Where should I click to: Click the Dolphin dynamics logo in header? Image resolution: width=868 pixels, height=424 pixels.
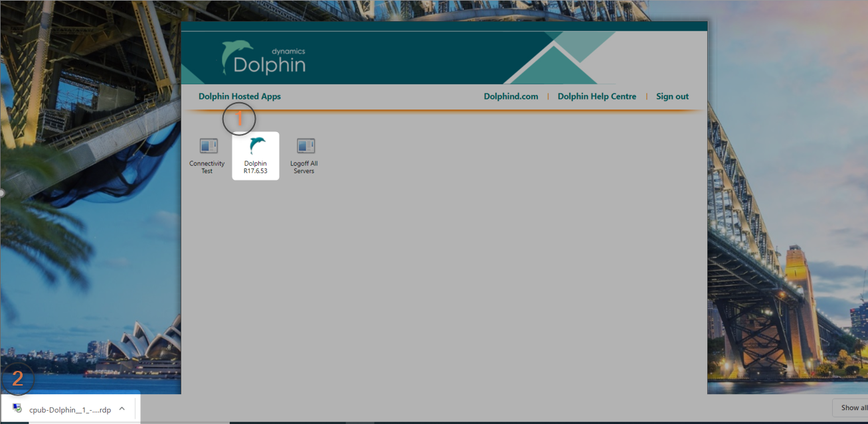pyautogui.click(x=264, y=58)
